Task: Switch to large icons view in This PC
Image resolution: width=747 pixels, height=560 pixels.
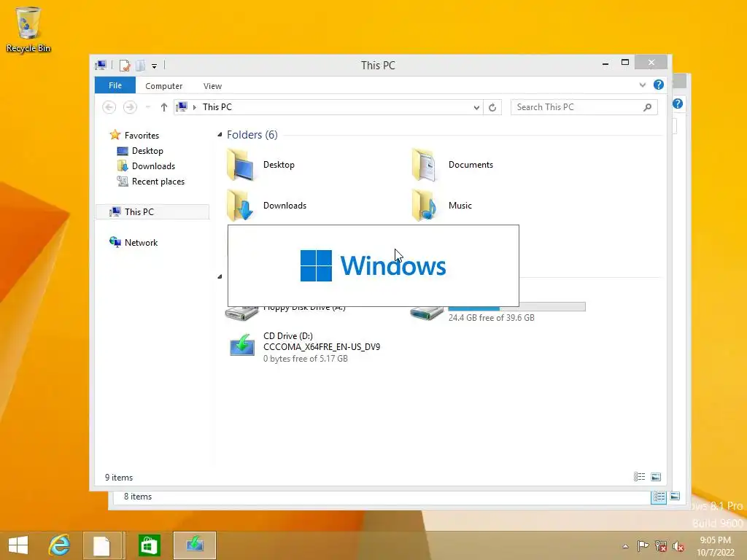Action: pos(656,477)
